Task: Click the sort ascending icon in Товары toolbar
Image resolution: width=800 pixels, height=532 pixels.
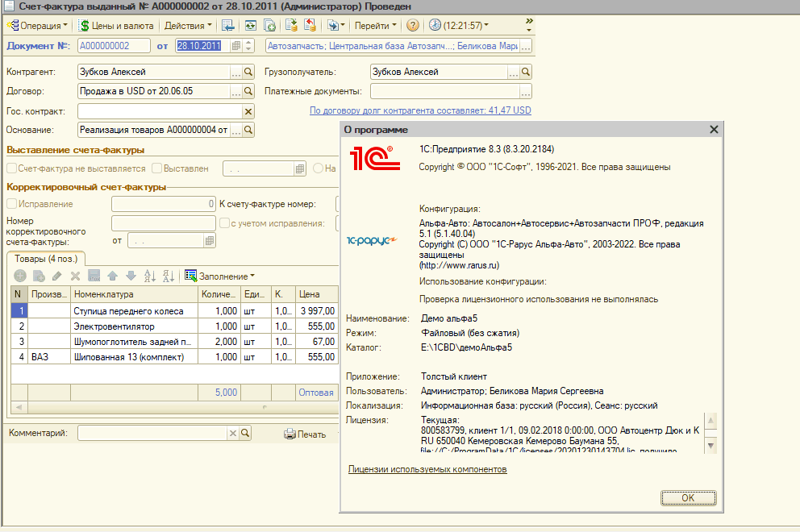Action: coord(149,276)
